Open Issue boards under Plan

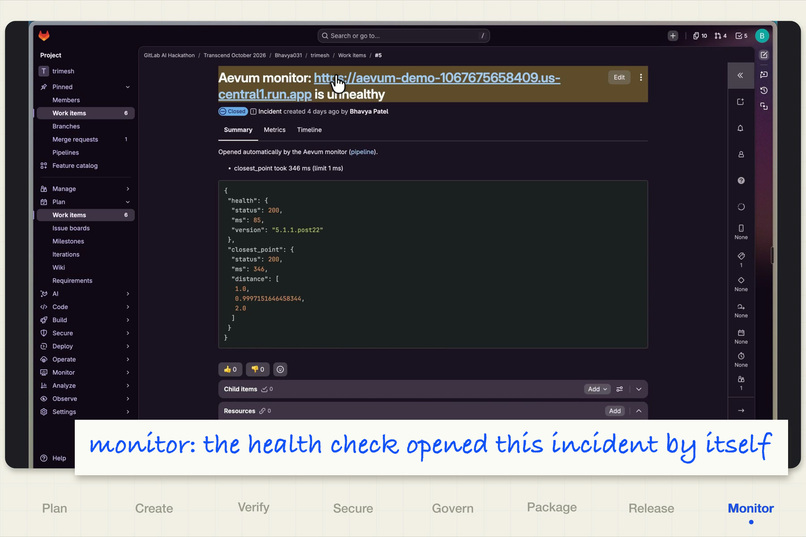(71, 228)
